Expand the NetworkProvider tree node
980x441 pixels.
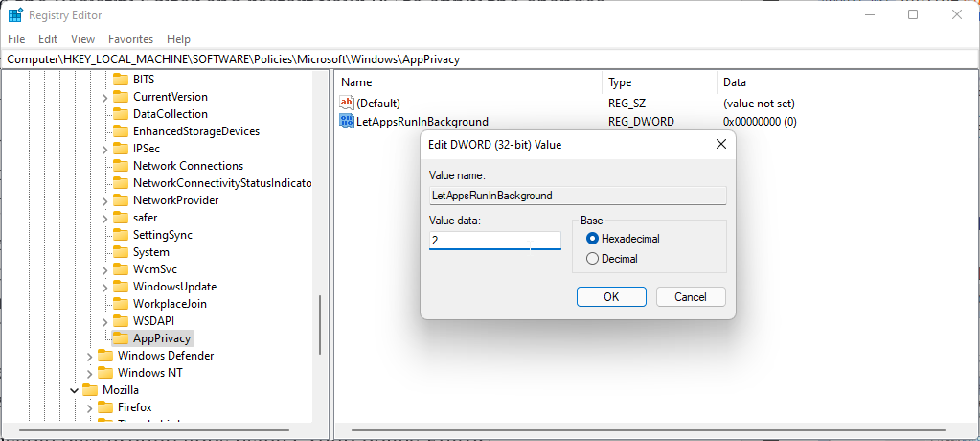coord(105,200)
